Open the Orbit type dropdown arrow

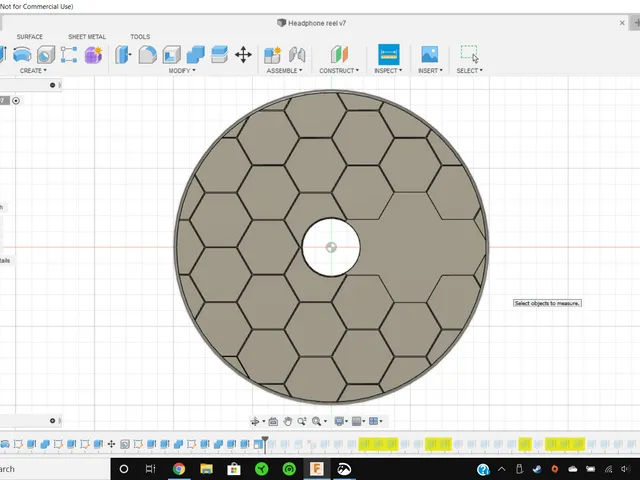point(264,421)
